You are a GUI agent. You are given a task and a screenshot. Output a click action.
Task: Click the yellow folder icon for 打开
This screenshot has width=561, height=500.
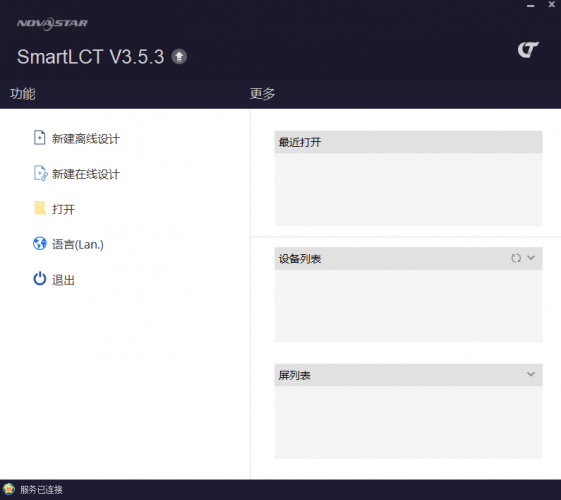(x=40, y=208)
